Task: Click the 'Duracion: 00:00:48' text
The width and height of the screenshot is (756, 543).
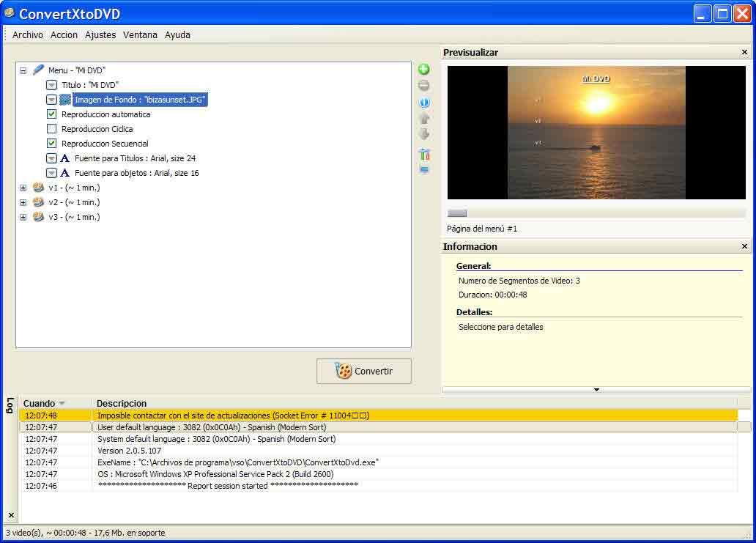Action: [x=493, y=295]
